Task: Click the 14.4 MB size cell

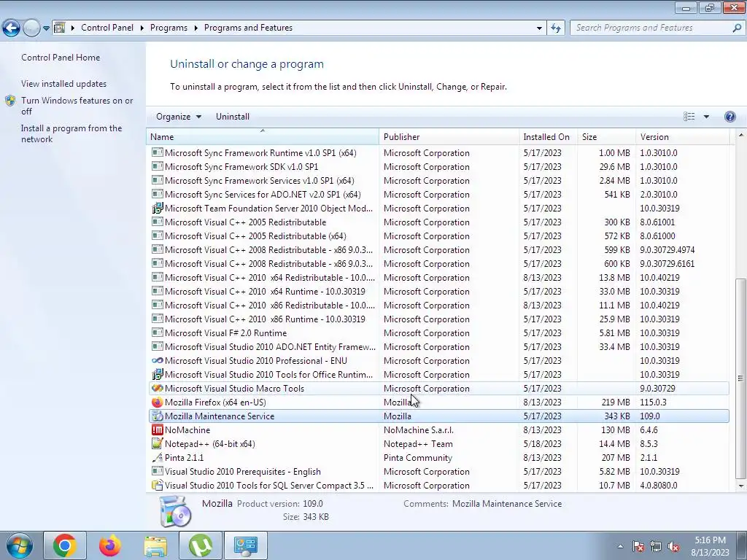Action: click(x=614, y=444)
